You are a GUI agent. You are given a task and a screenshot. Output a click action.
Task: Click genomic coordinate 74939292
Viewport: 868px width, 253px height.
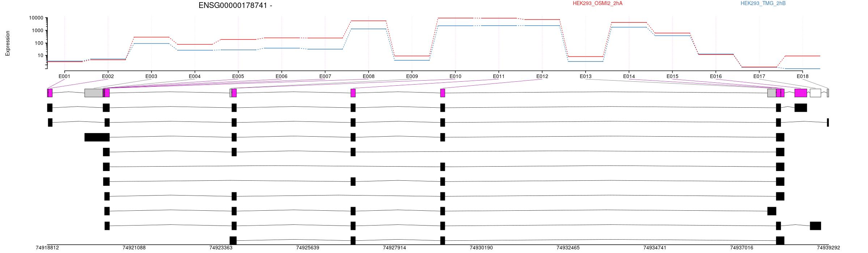coord(828,248)
